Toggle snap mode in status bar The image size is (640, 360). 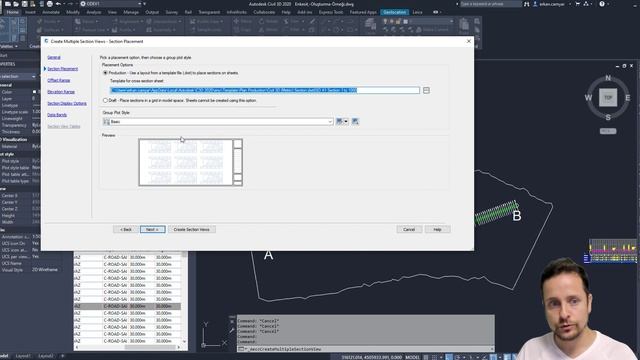tap(434, 357)
